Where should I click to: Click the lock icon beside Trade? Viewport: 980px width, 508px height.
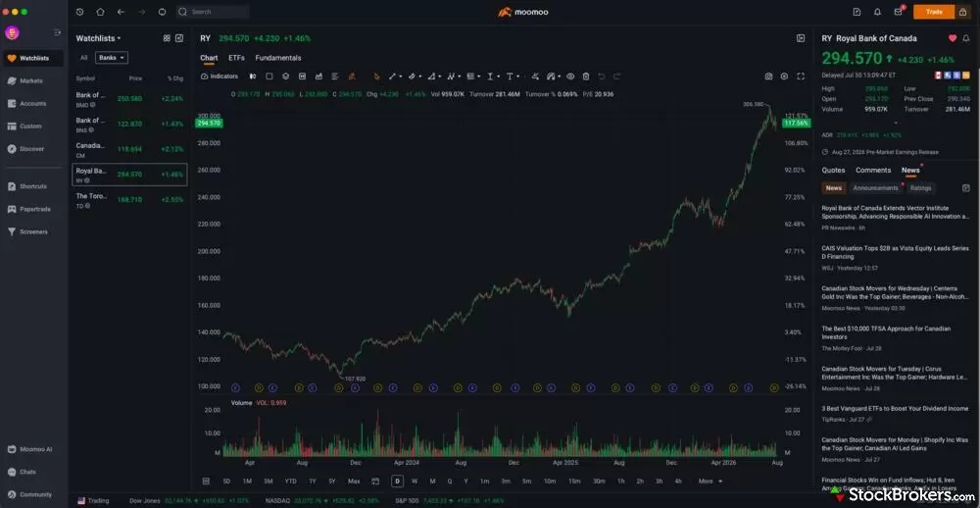963,12
